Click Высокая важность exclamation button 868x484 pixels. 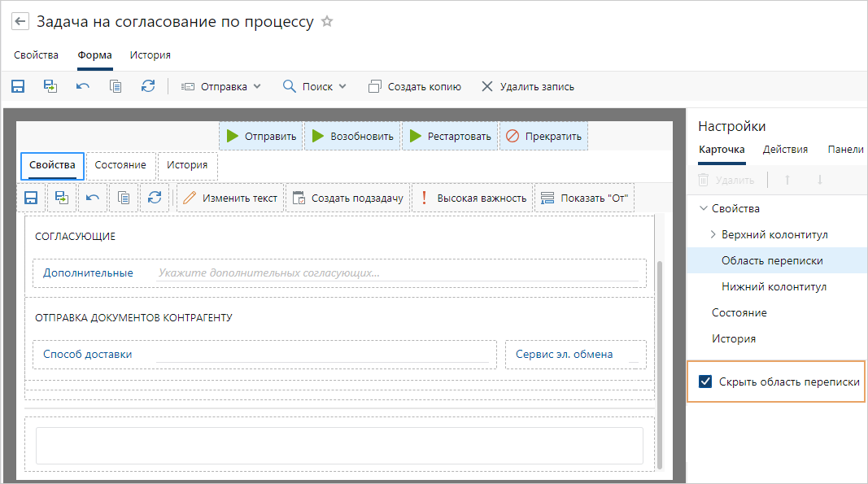point(473,198)
